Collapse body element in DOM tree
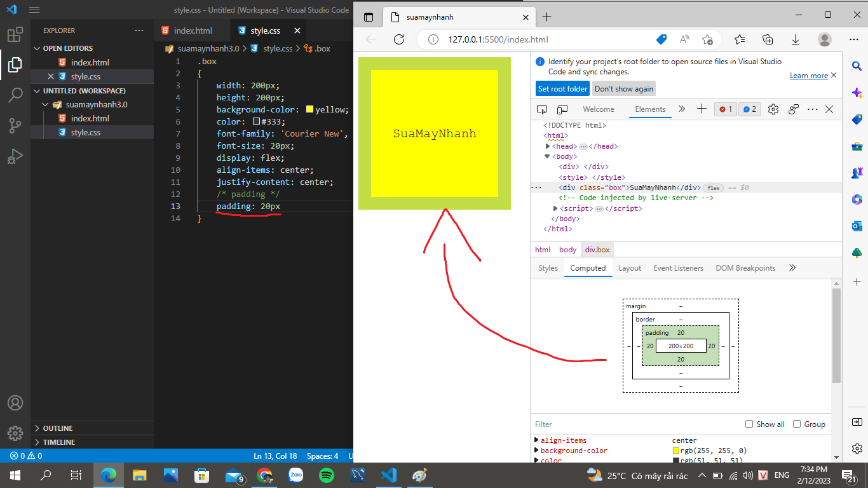This screenshot has height=488, width=868. (546, 156)
